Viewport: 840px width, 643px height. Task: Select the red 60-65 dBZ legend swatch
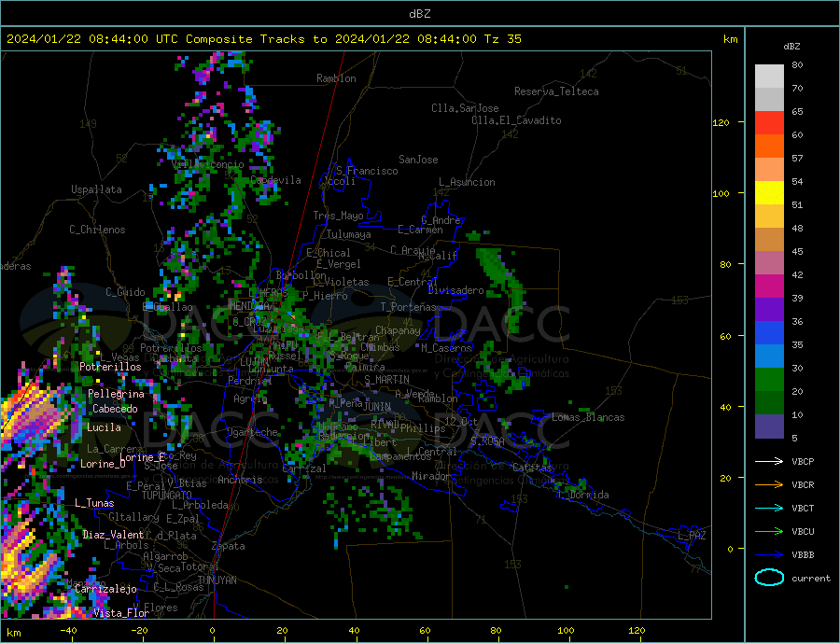pyautogui.click(x=769, y=122)
